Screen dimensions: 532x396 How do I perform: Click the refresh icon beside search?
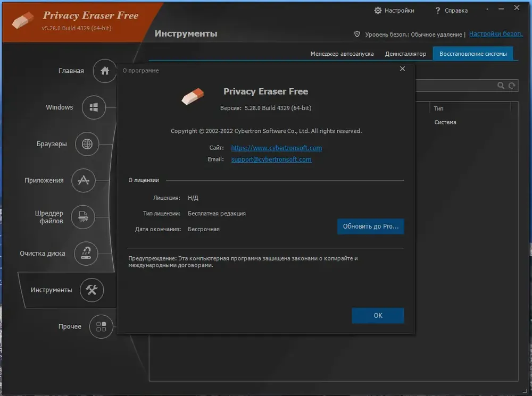(x=512, y=86)
